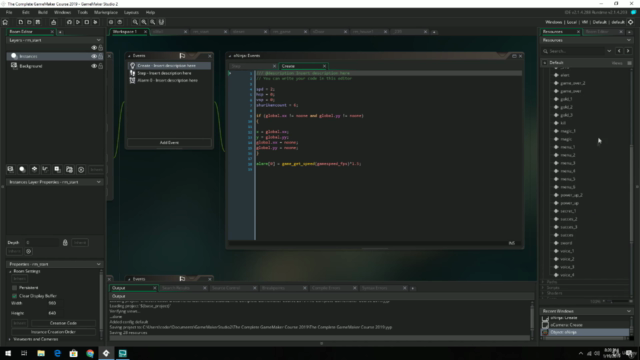This screenshot has height=360, width=640.
Task: Lock the Instances layer
Action: [100, 56]
